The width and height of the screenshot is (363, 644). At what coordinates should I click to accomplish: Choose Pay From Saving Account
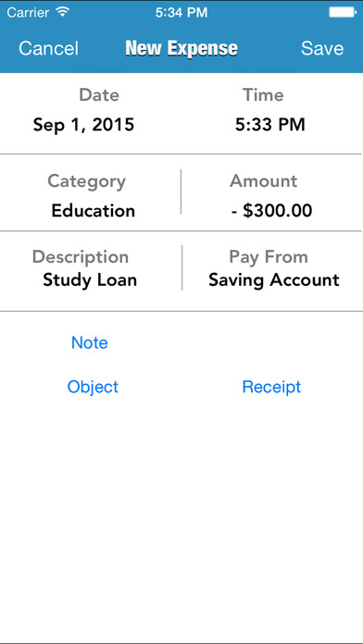tap(274, 280)
